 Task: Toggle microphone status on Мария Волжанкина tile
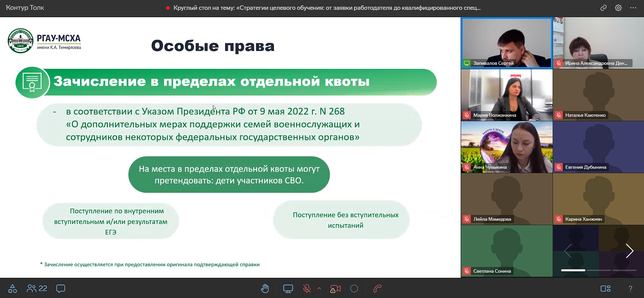(466, 114)
